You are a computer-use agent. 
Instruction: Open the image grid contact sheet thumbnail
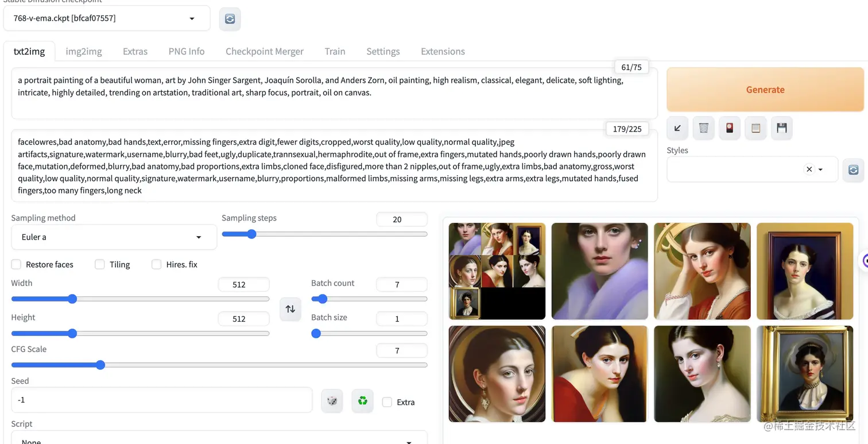click(x=497, y=271)
